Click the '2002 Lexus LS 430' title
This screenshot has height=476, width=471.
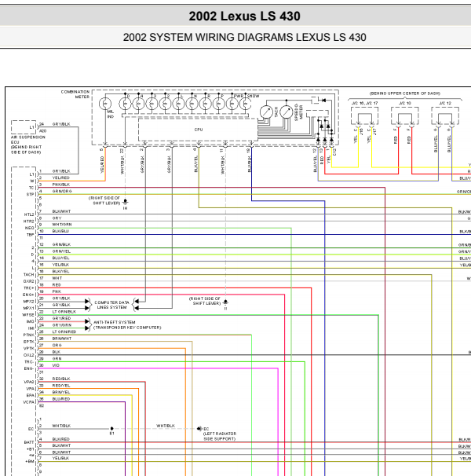pos(244,16)
